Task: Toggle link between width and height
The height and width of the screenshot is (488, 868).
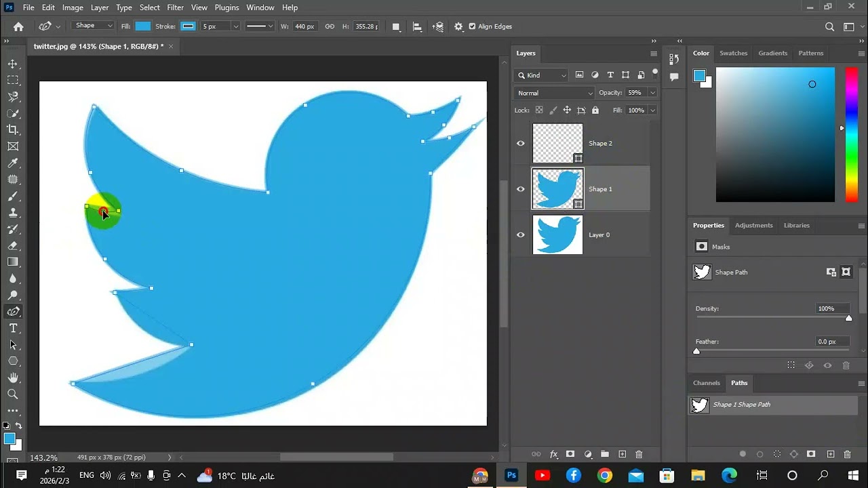Action: point(330,26)
